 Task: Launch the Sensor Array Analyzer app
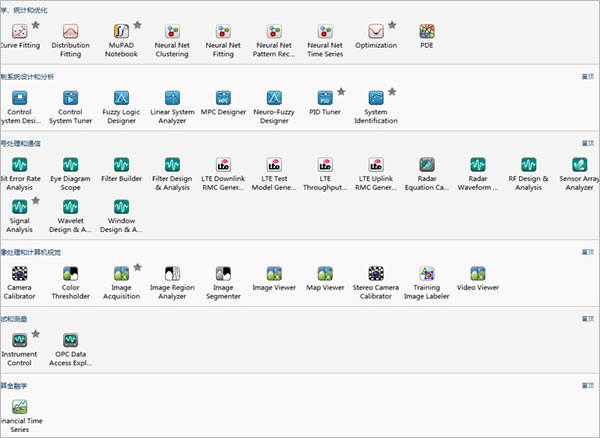(579, 165)
